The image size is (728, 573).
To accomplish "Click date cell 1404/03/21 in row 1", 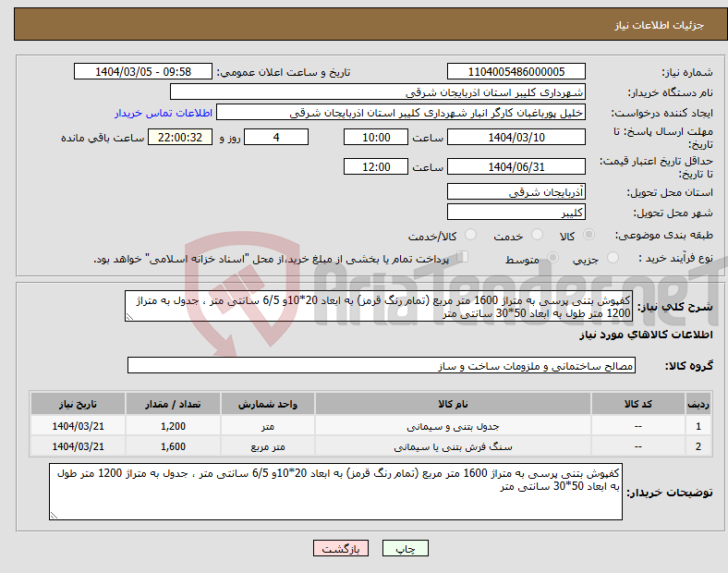I will (78, 426).
